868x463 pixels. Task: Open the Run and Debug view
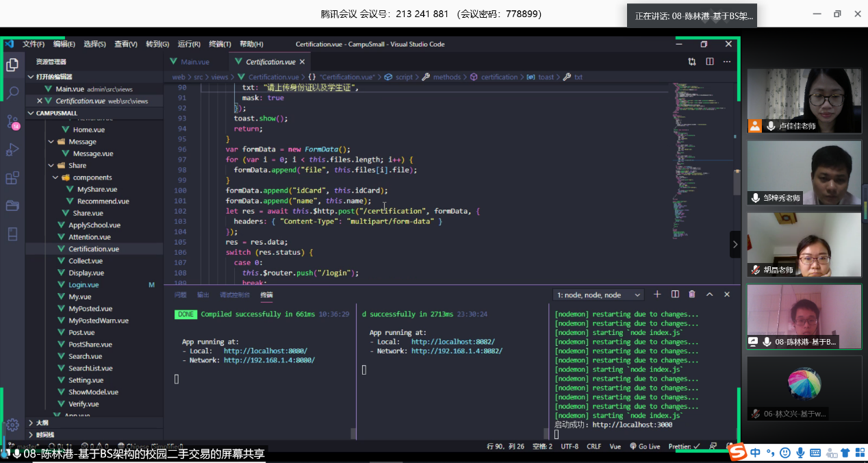pos(12,149)
